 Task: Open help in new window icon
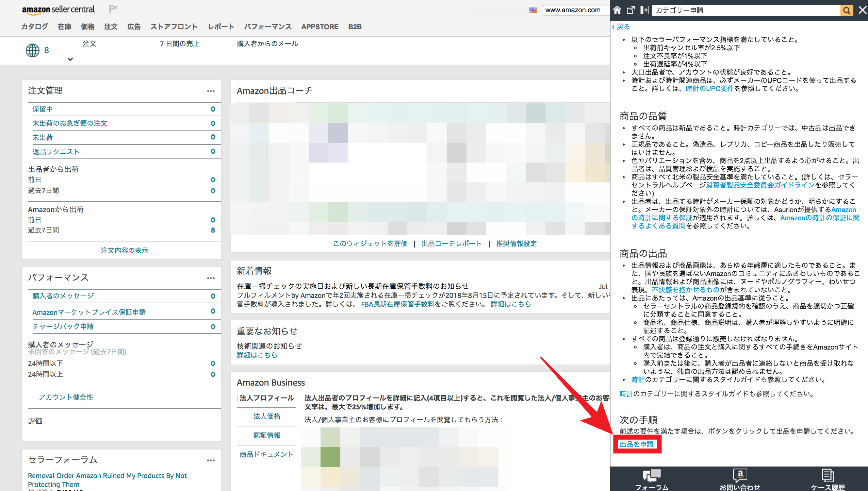coord(630,10)
